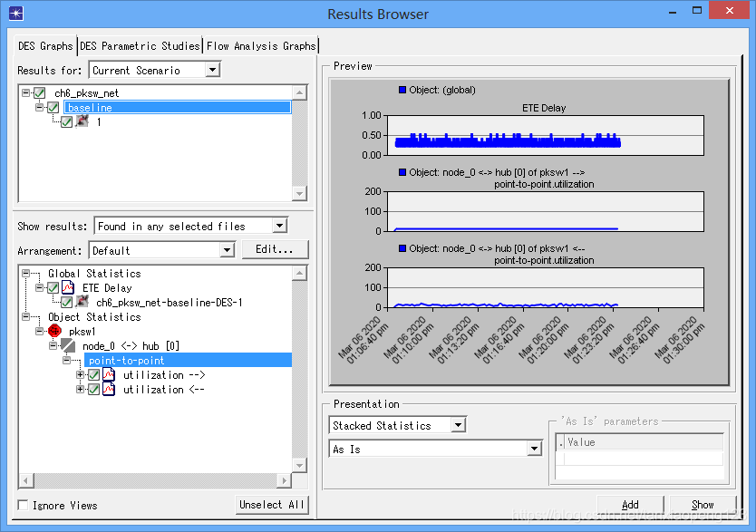The width and height of the screenshot is (756, 532).
Task: Toggle the ch6_pksw_net project checkbox
Action: pos(40,92)
